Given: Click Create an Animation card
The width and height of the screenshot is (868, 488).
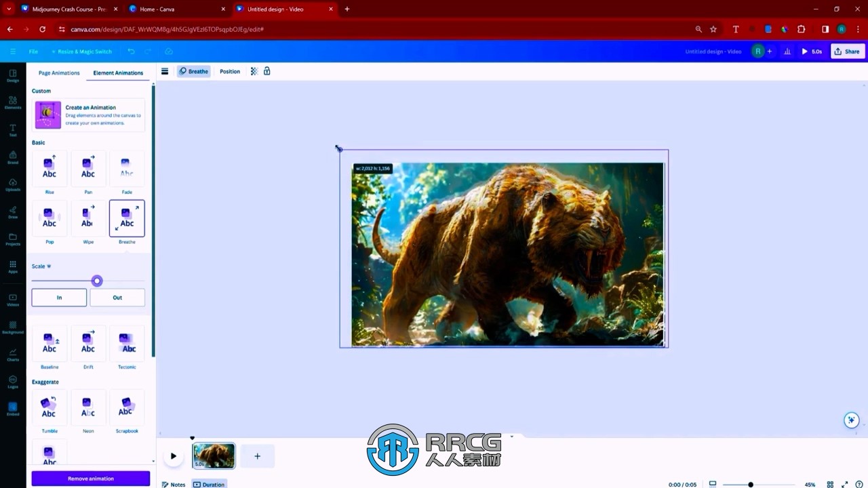Looking at the screenshot, I should click(x=88, y=115).
